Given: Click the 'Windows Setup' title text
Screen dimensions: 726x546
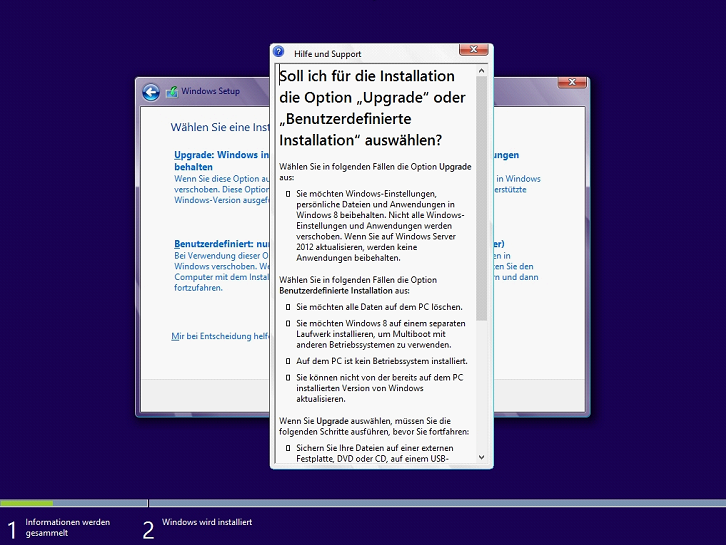Looking at the screenshot, I should pos(210,91).
